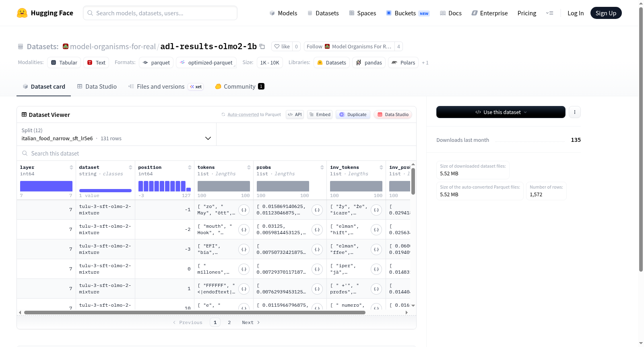Go to the Enterprise page

(489, 13)
